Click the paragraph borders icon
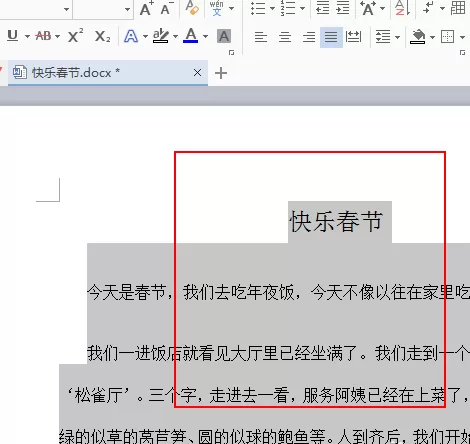Viewport: 470px width, 444px height. (x=447, y=36)
